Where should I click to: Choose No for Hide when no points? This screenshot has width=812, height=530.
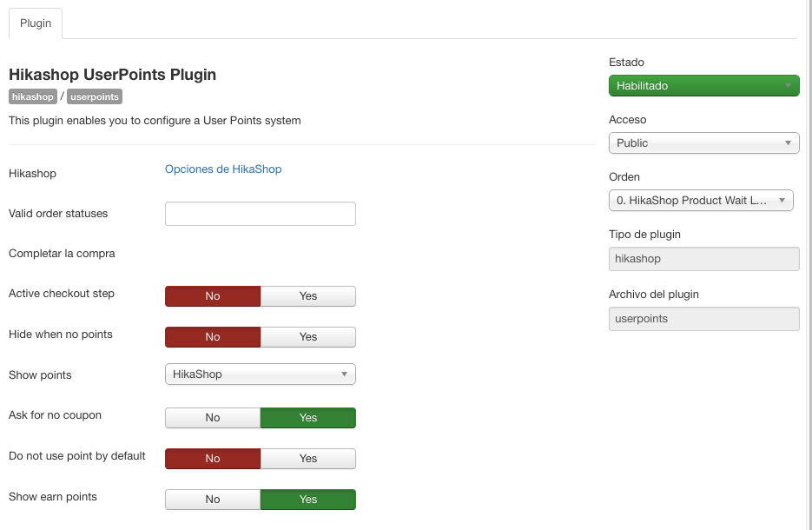click(x=213, y=337)
